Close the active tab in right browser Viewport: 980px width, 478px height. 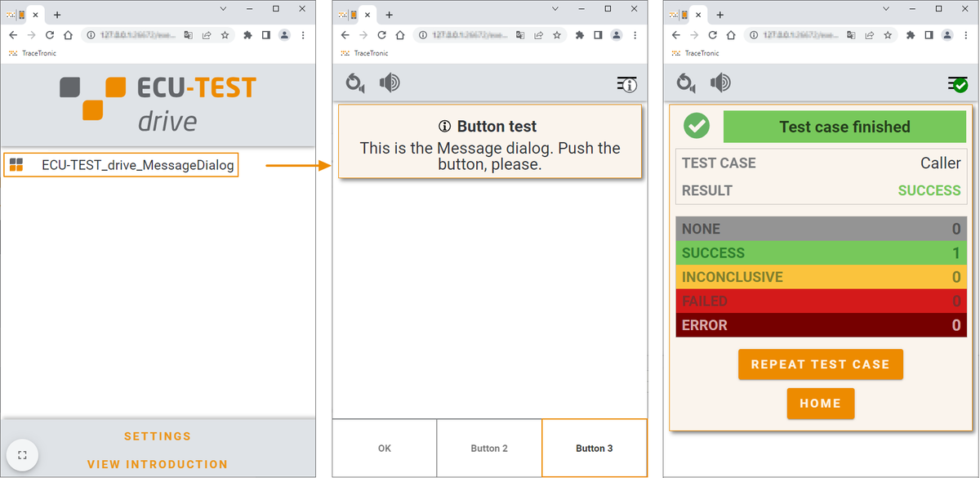point(698,15)
